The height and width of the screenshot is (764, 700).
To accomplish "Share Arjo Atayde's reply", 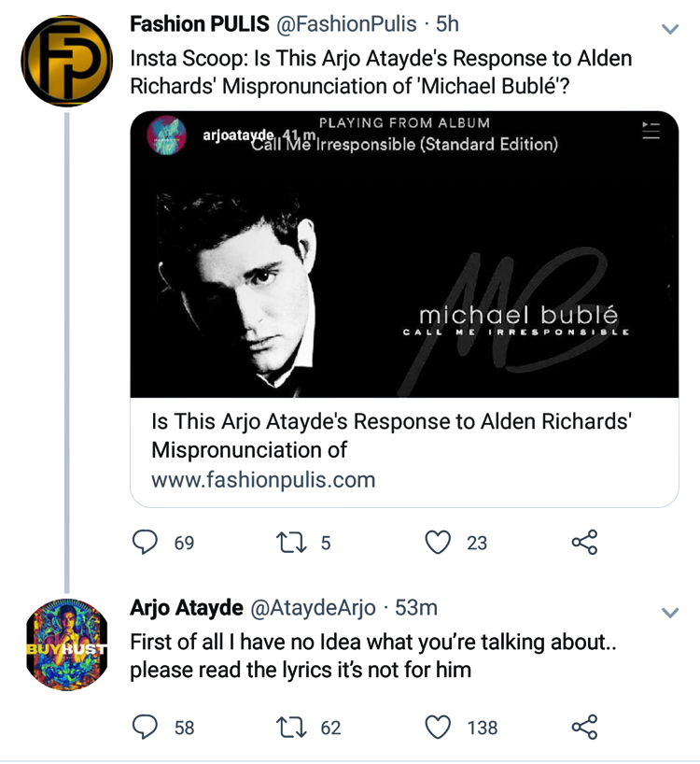I will pyautogui.click(x=583, y=727).
